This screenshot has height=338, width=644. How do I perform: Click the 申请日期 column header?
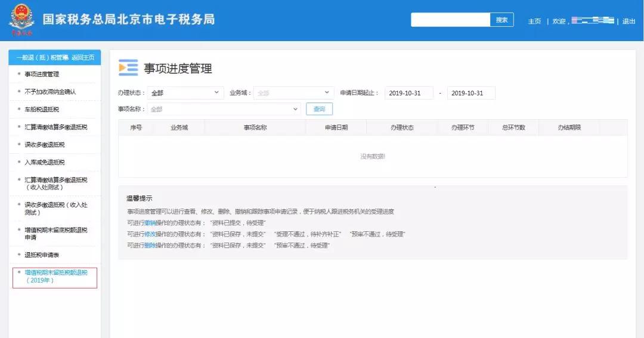[336, 128]
